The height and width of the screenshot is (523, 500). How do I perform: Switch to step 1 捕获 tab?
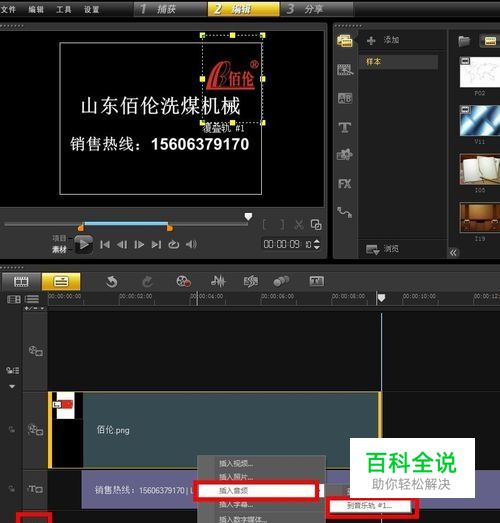pyautogui.click(x=170, y=9)
